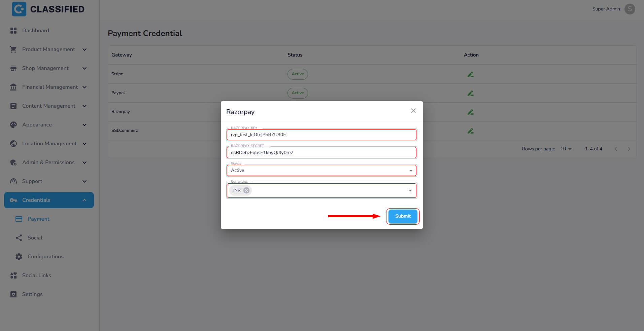Click the Paypal row edit pencil icon
Image resolution: width=644 pixels, height=331 pixels.
(470, 93)
